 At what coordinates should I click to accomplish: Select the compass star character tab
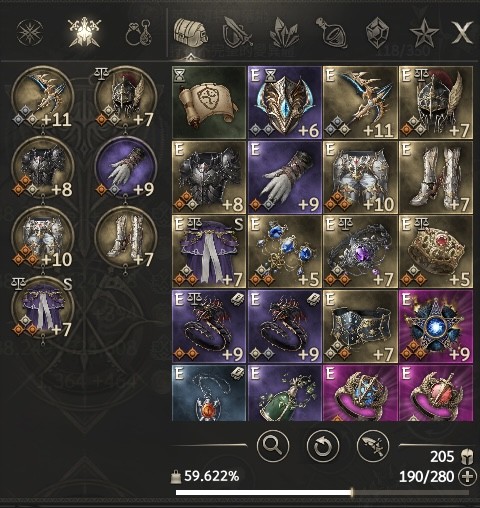(x=30, y=33)
